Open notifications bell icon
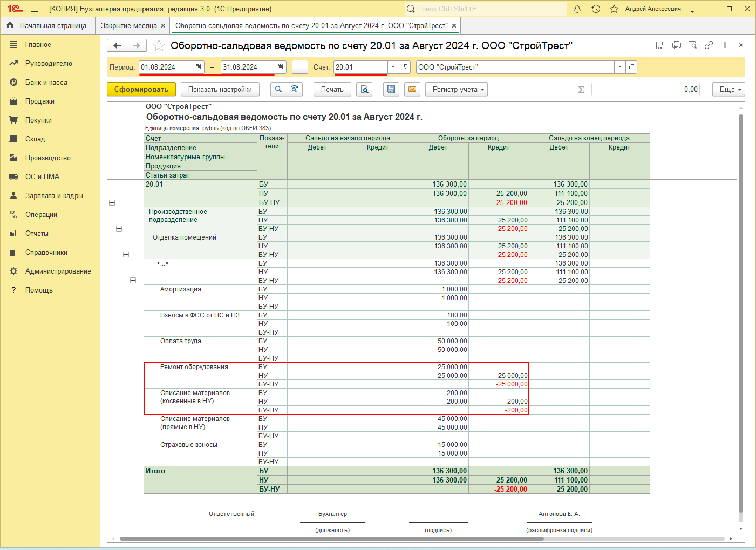 [577, 9]
